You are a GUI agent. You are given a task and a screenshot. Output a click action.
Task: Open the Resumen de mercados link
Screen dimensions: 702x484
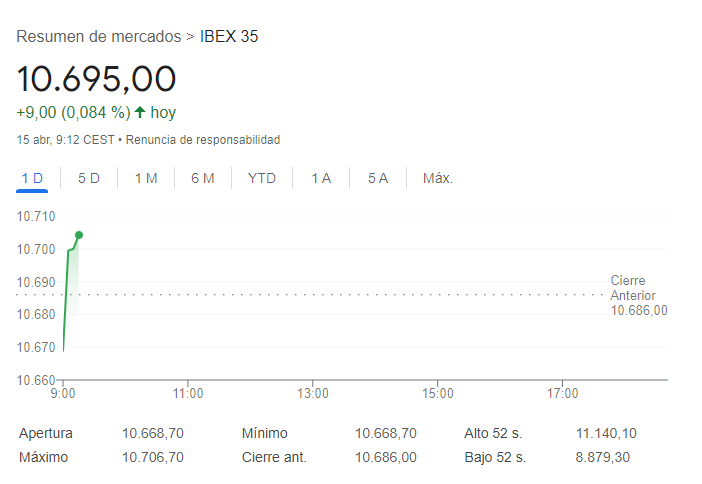tap(99, 37)
